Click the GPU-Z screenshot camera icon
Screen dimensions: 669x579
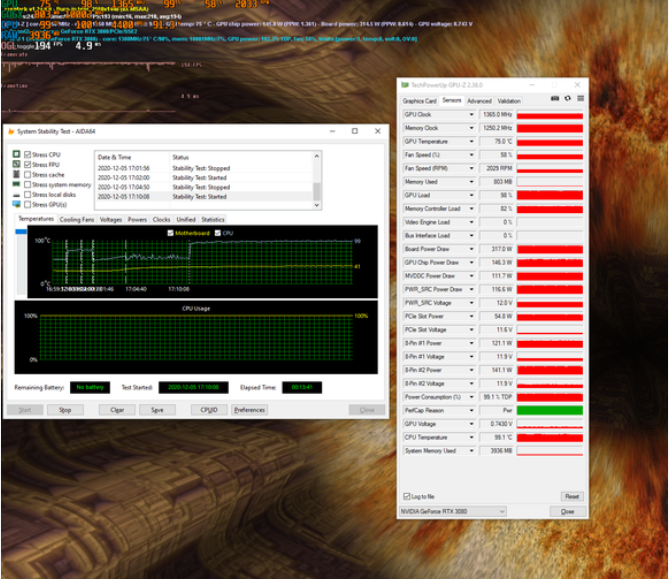[x=555, y=99]
